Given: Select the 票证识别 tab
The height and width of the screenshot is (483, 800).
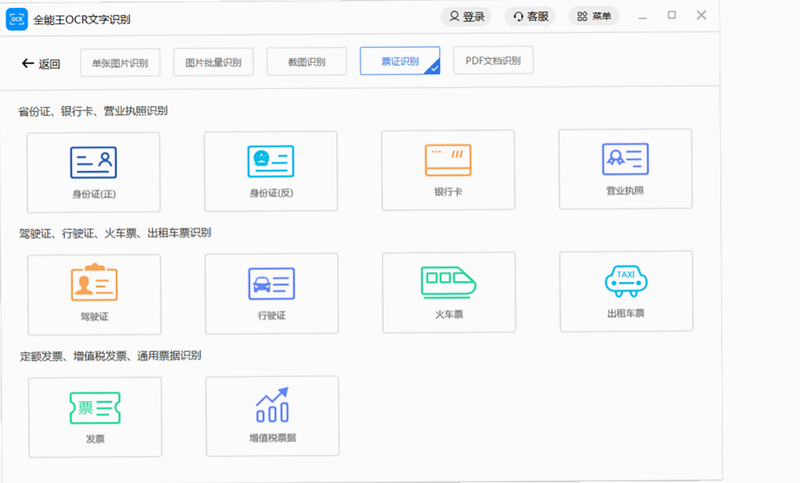Looking at the screenshot, I should 400,61.
